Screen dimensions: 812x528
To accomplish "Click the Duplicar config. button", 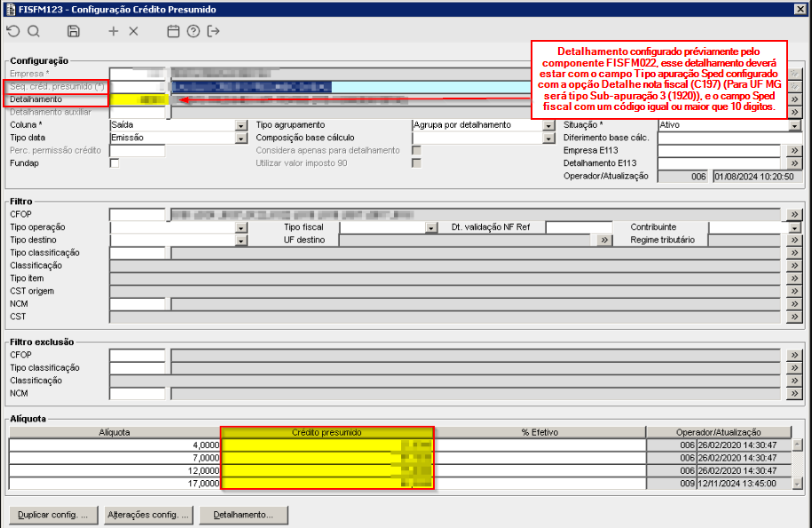I will [52, 515].
